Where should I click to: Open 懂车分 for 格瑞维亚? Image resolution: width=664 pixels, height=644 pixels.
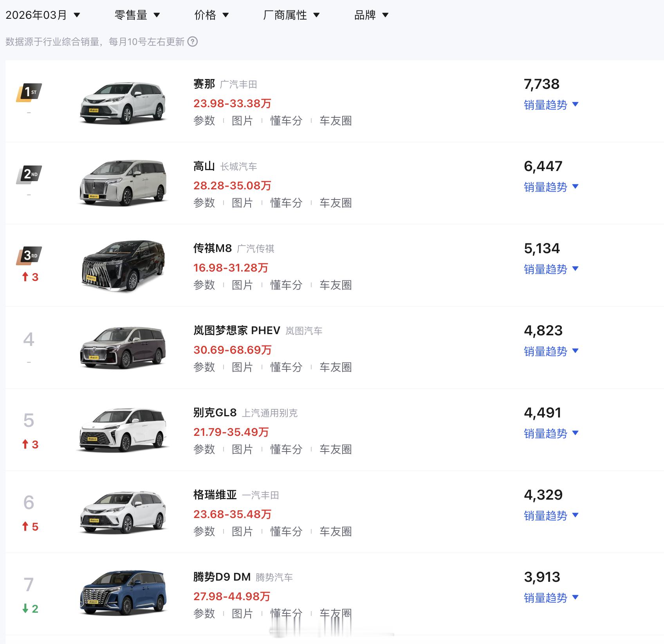286,531
